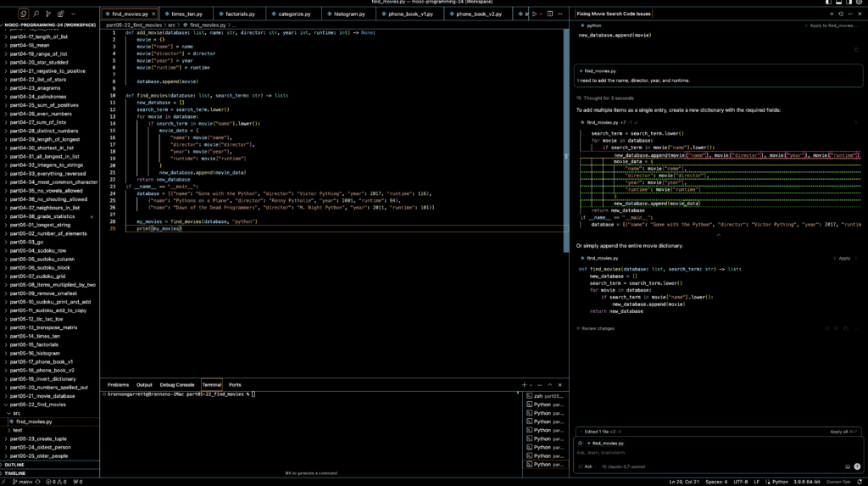Send the chat message

(857, 466)
